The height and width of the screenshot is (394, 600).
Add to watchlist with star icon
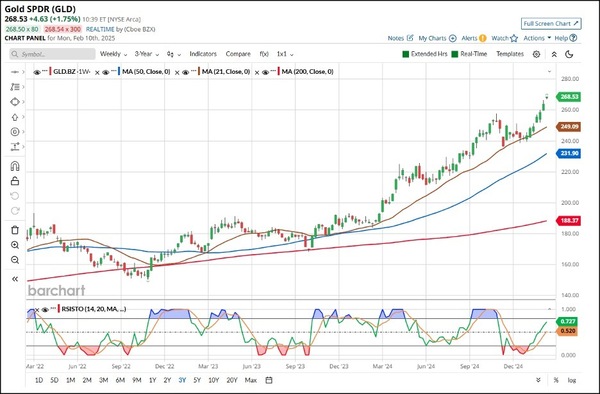click(514, 38)
